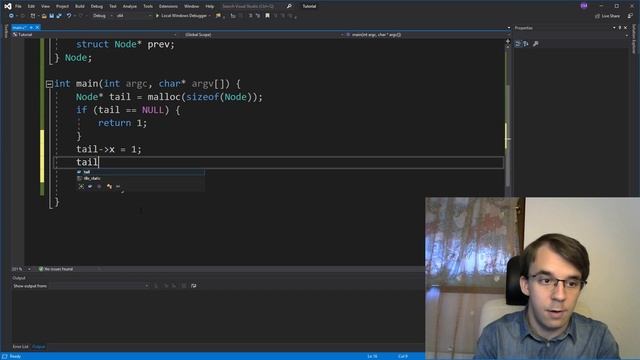Switch to the Output tab
This screenshot has height=360, width=640.
click(x=39, y=347)
